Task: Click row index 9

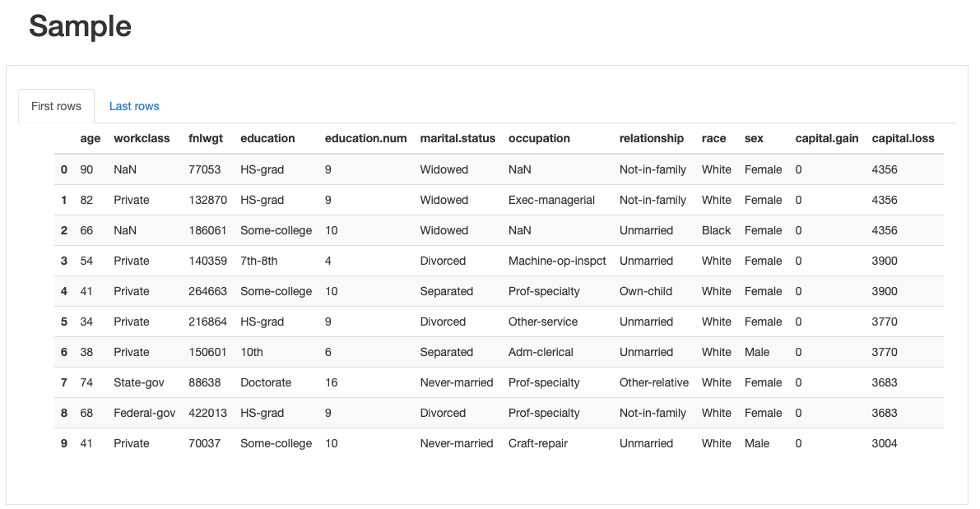Action: coord(64,443)
